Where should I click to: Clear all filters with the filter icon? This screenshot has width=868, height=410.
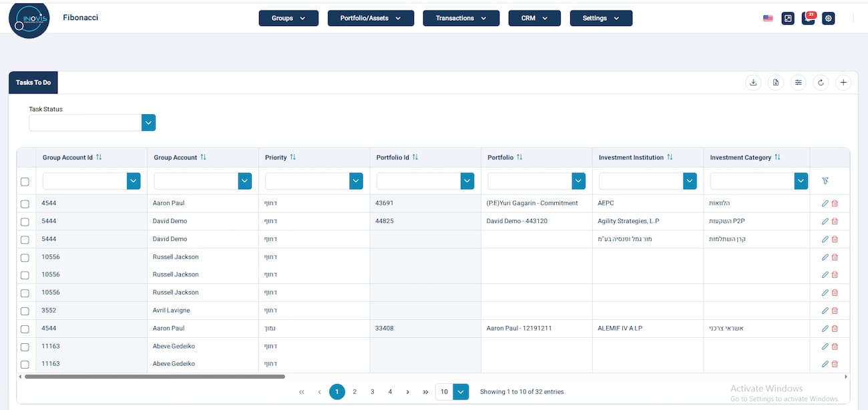point(825,181)
